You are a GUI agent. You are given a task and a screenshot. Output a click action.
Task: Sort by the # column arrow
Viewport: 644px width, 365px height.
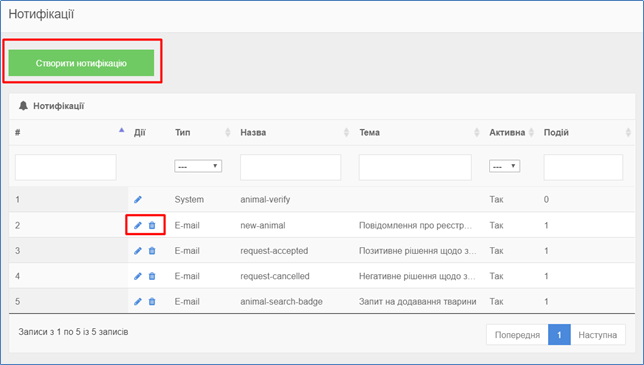click(121, 130)
